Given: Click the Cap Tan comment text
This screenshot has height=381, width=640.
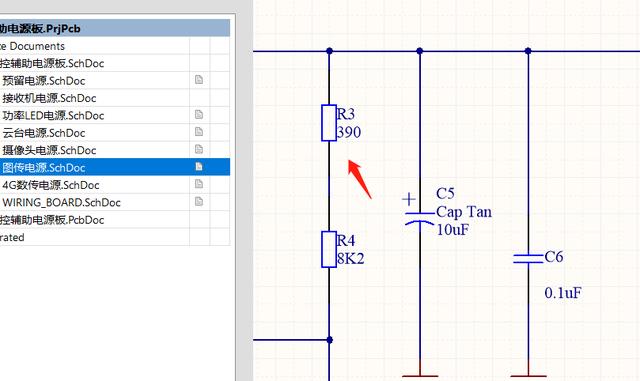Looking at the screenshot, I should coord(464,212).
